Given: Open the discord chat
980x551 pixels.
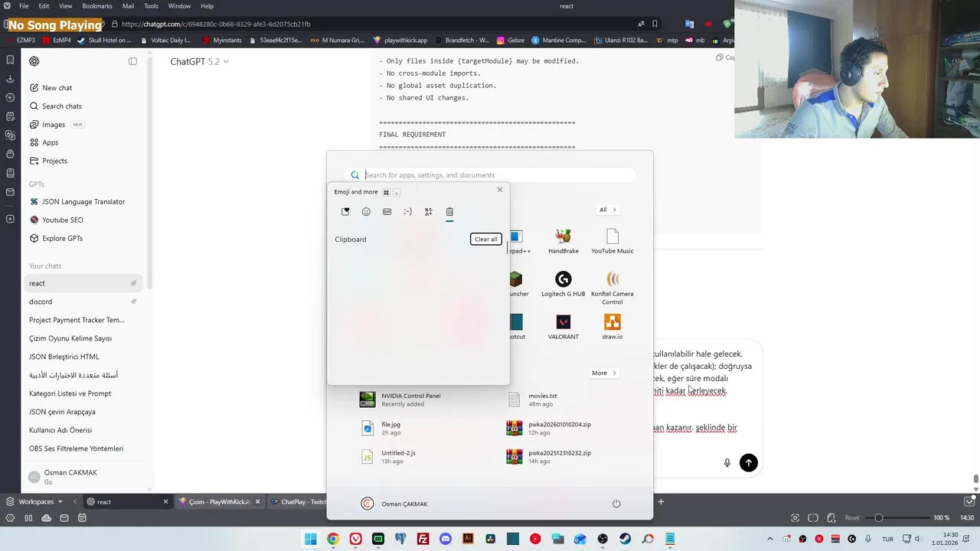Looking at the screenshot, I should click(x=84, y=302).
